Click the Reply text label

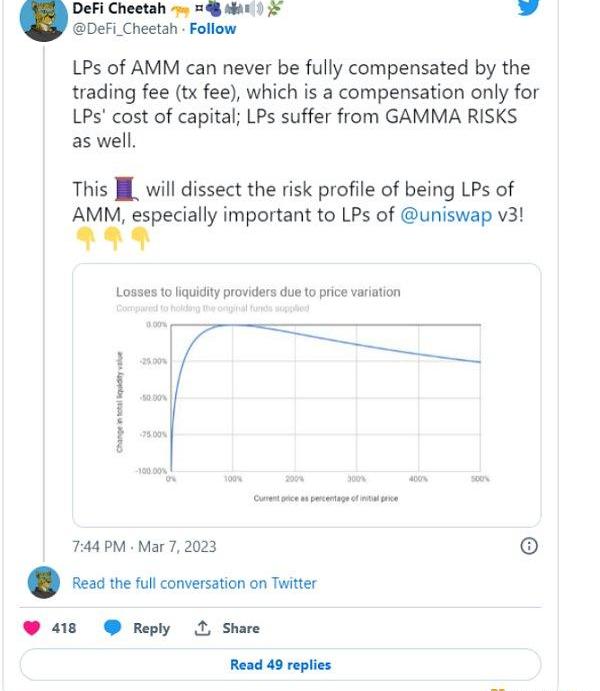pyautogui.click(x=151, y=628)
